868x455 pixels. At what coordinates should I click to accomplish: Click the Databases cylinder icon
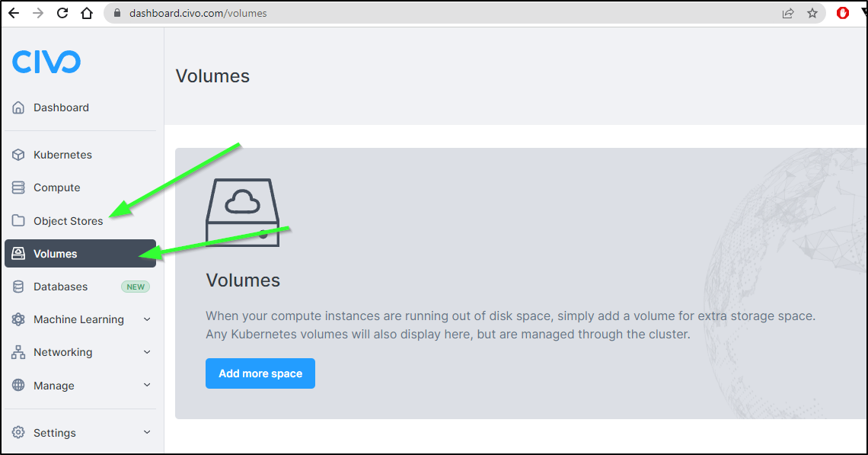18,287
